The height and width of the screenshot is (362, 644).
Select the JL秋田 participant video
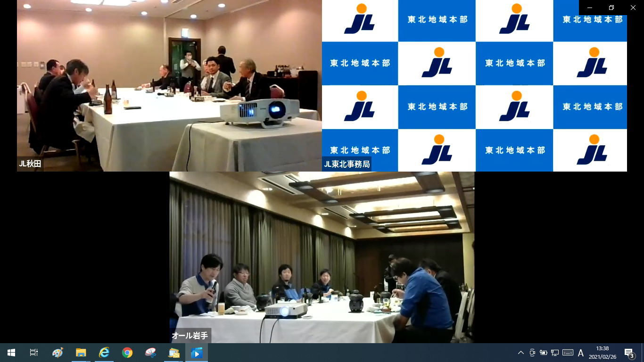coord(169,86)
